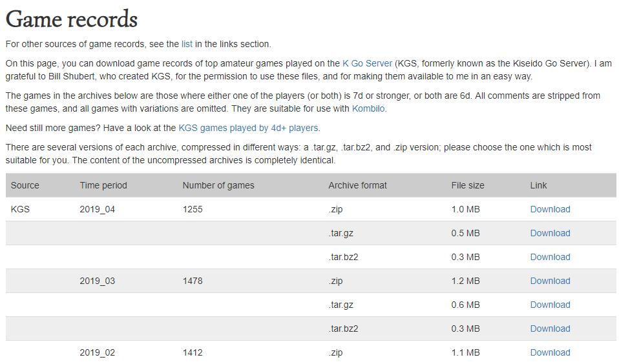Open the 'list' link in the intro
This screenshot has height=364, width=619.
pos(187,44)
